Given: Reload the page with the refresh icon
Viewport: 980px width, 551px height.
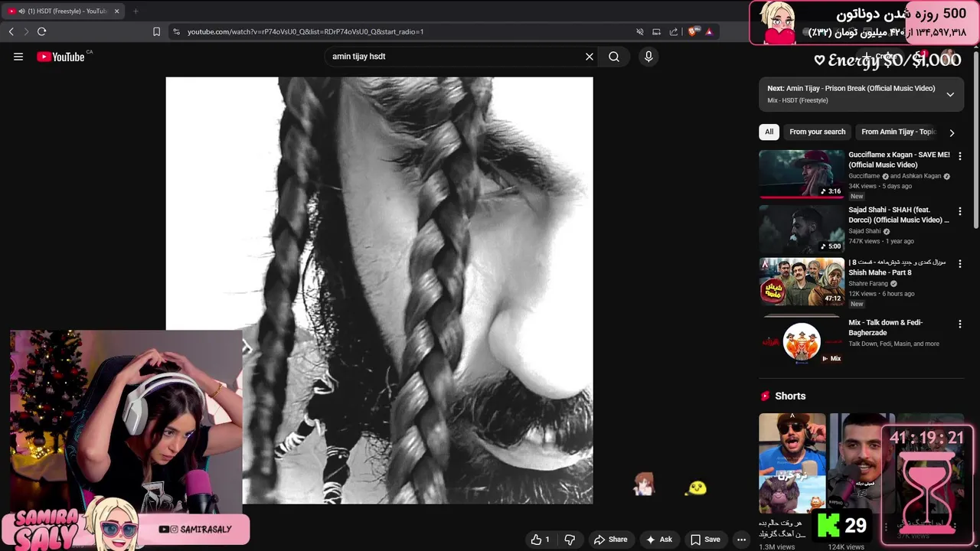Looking at the screenshot, I should pyautogui.click(x=41, y=31).
